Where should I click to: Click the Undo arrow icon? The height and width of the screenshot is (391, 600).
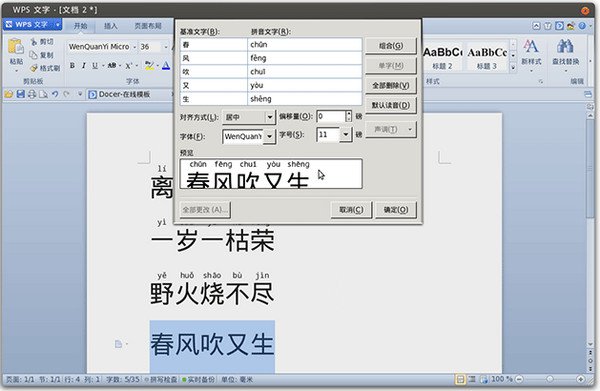pyautogui.click(x=55, y=94)
